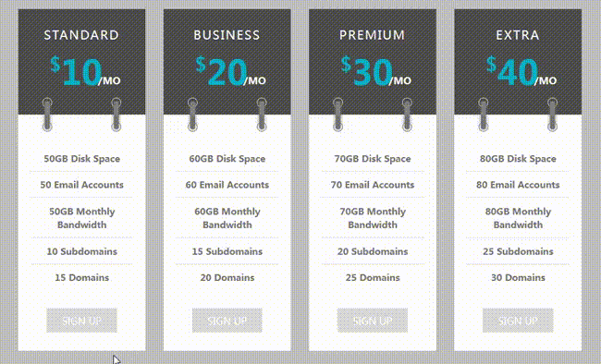Image resolution: width=601 pixels, height=364 pixels.
Task: Click the Business plan Sign Up button
Action: click(227, 321)
